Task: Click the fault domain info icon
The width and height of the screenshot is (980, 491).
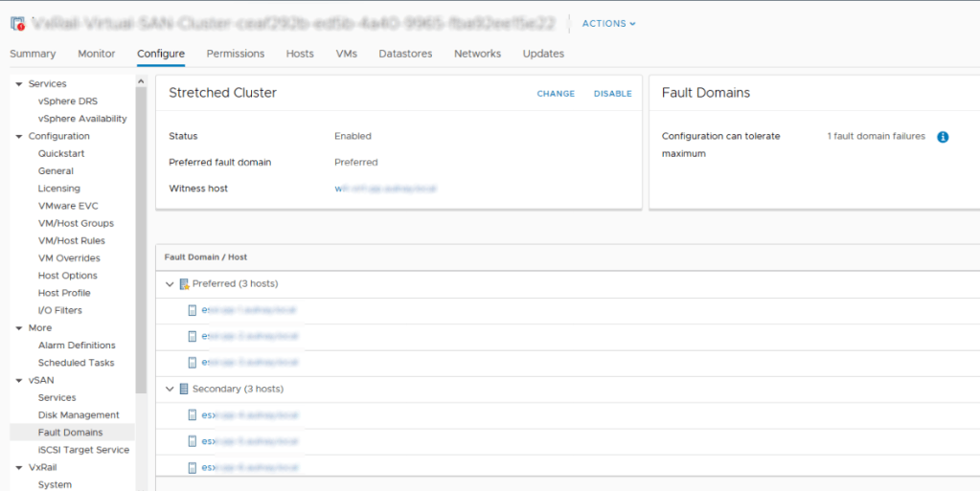Action: (x=942, y=137)
